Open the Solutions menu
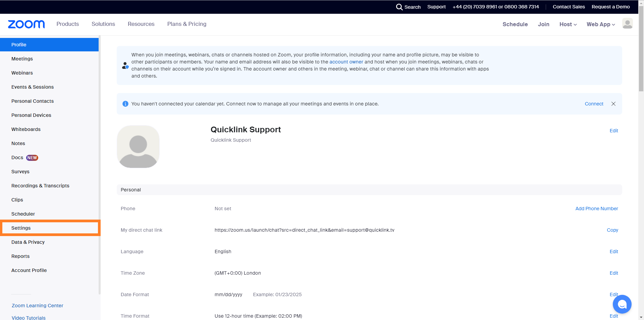 (x=103, y=24)
